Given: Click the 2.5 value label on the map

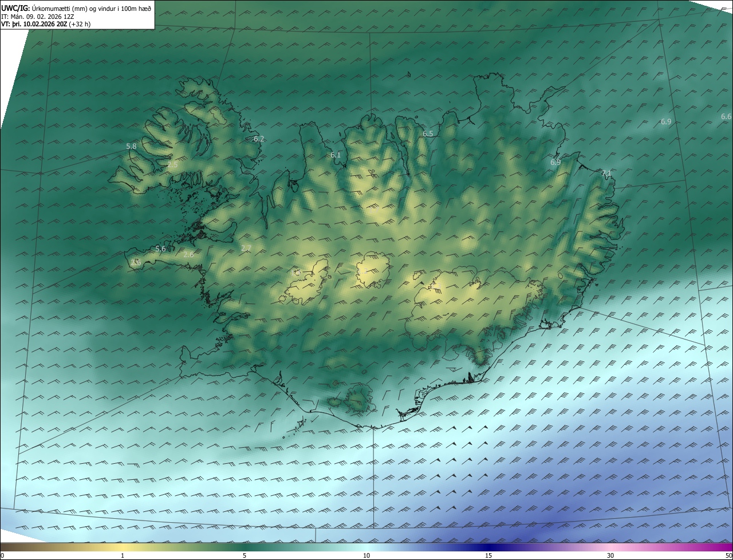Looking at the screenshot, I should pyautogui.click(x=172, y=164).
